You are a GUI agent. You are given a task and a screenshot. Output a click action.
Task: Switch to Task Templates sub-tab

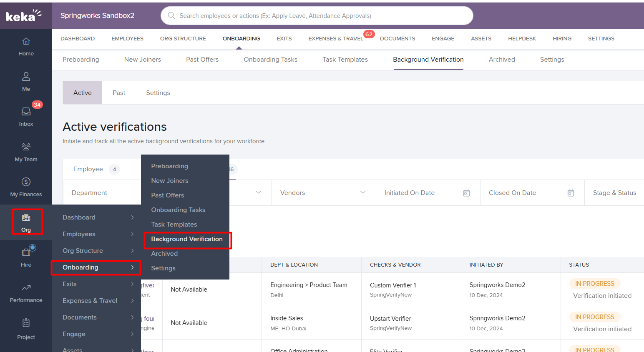[345, 60]
